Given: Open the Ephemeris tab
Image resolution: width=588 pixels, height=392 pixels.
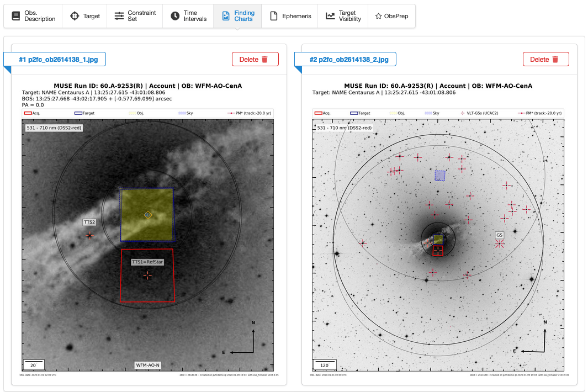Looking at the screenshot, I should (x=289, y=16).
